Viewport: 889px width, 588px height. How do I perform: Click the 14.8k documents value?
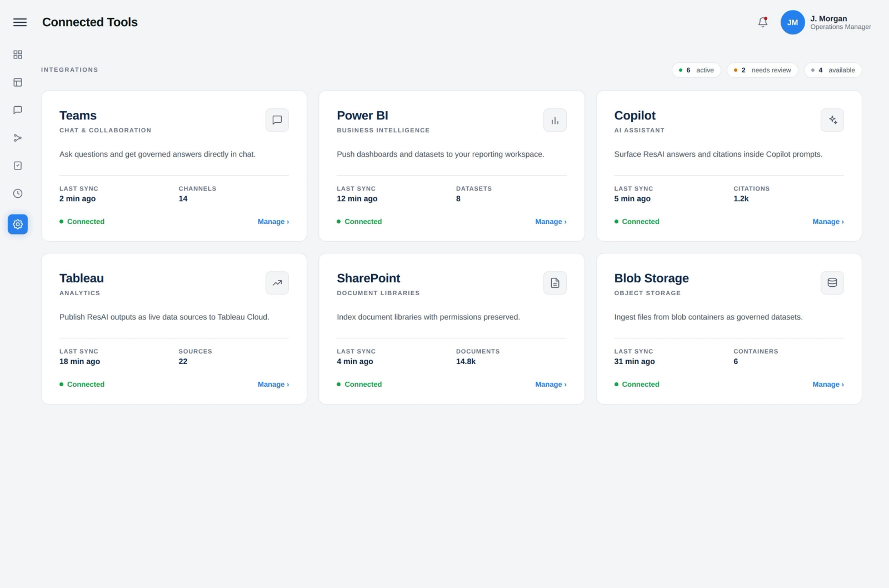(466, 361)
